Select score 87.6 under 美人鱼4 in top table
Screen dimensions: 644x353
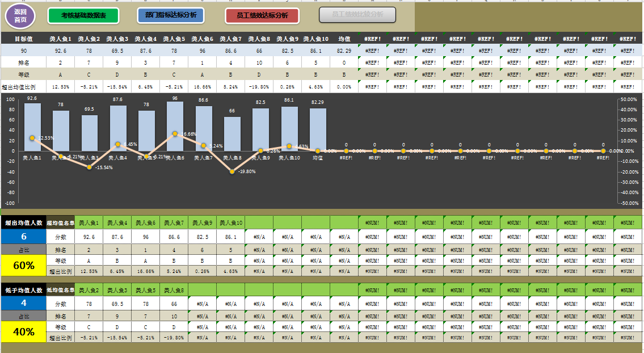(146, 51)
